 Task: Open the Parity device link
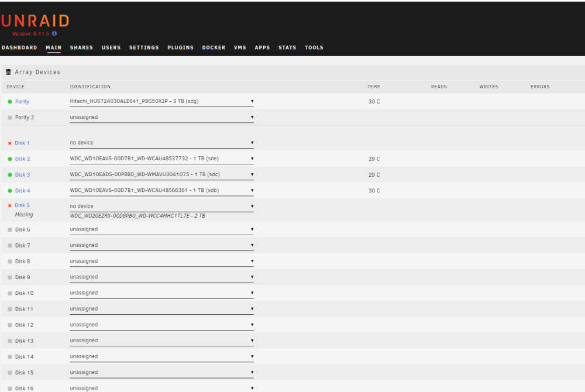22,101
